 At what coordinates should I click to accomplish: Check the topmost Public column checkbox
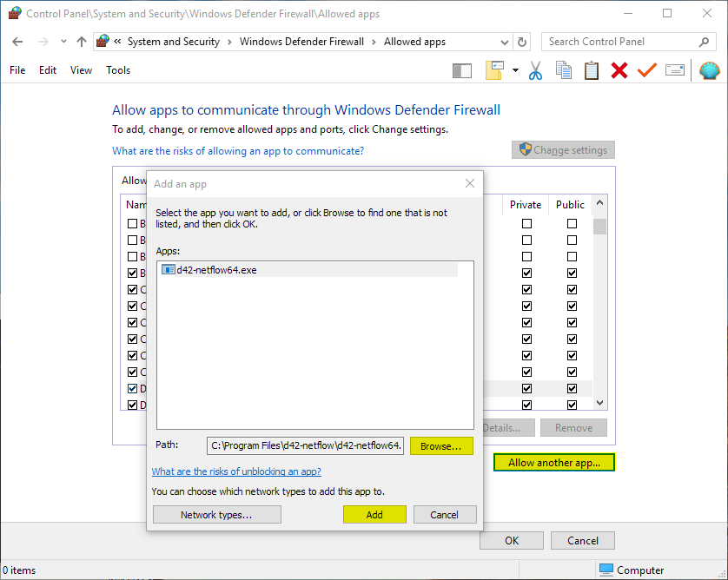(572, 223)
